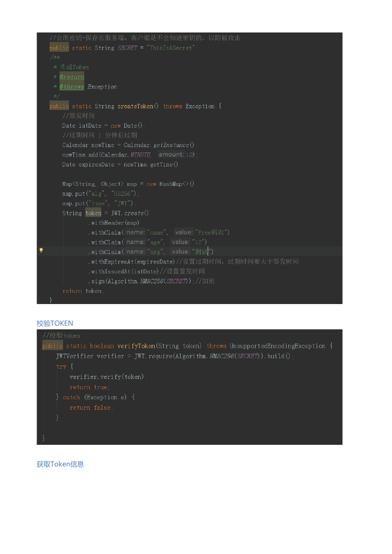The image size is (392, 554).
Task: Click the withClaim value "Free码农"
Action: click(212, 232)
